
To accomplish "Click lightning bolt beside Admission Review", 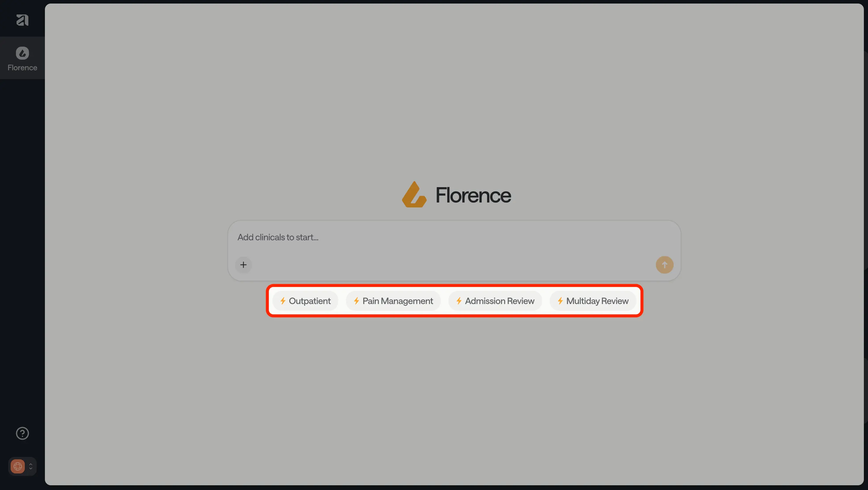I will (459, 301).
